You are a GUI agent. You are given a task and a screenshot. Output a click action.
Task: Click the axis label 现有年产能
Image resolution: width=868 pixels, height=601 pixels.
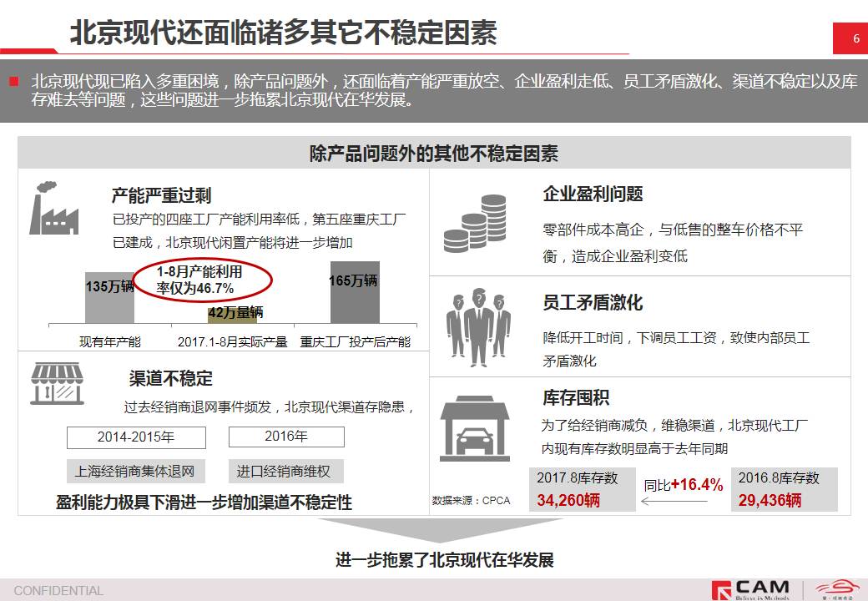point(110,342)
